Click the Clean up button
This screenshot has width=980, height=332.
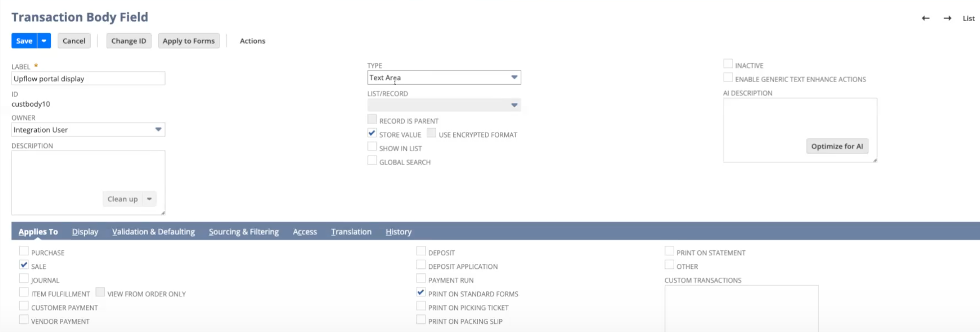(x=122, y=199)
